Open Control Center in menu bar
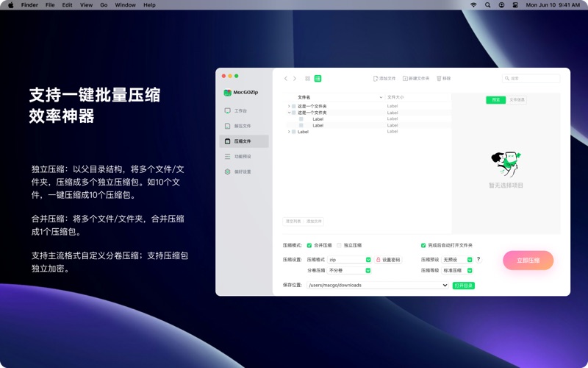 pyautogui.click(x=515, y=5)
